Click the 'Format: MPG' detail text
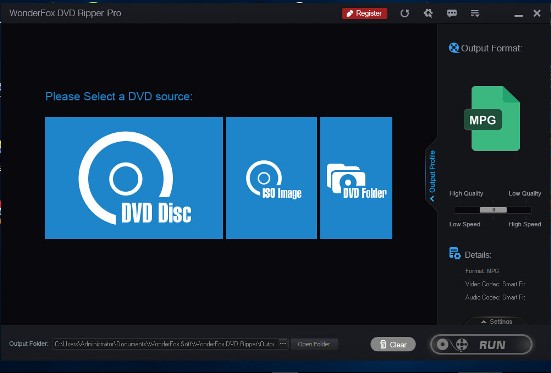 click(x=482, y=271)
